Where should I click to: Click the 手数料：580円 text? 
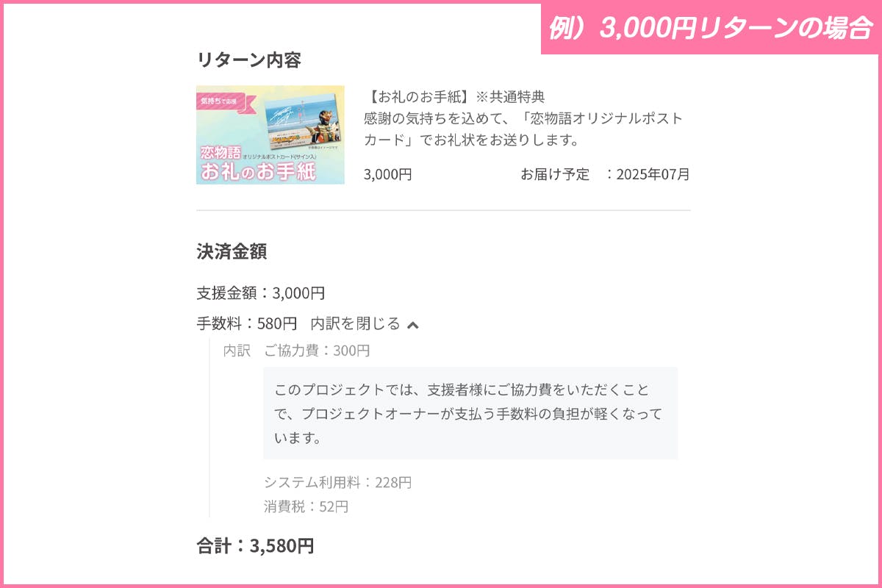[246, 323]
